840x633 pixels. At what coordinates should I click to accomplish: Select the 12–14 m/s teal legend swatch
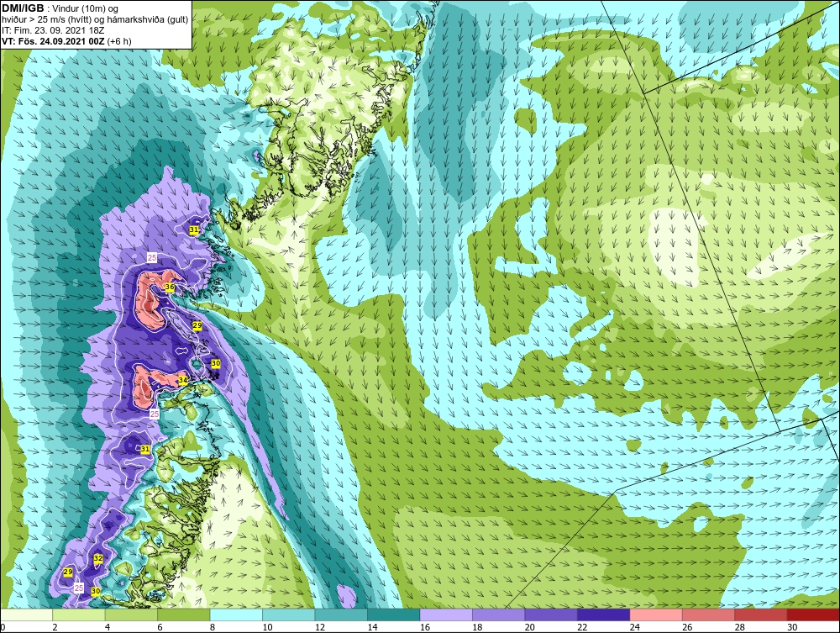tap(341, 615)
